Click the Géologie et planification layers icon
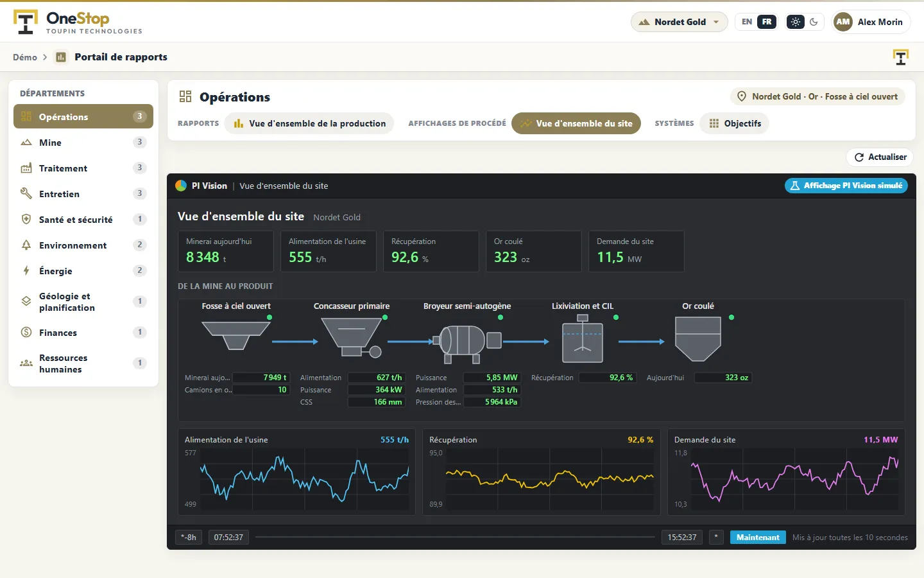The width and height of the screenshot is (924, 578). tap(26, 301)
